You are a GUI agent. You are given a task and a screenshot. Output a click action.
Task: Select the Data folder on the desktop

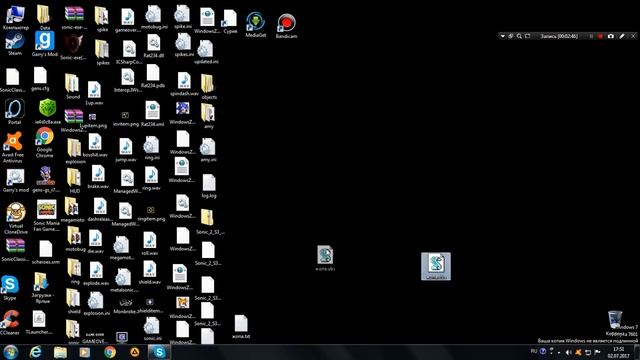pos(44,18)
